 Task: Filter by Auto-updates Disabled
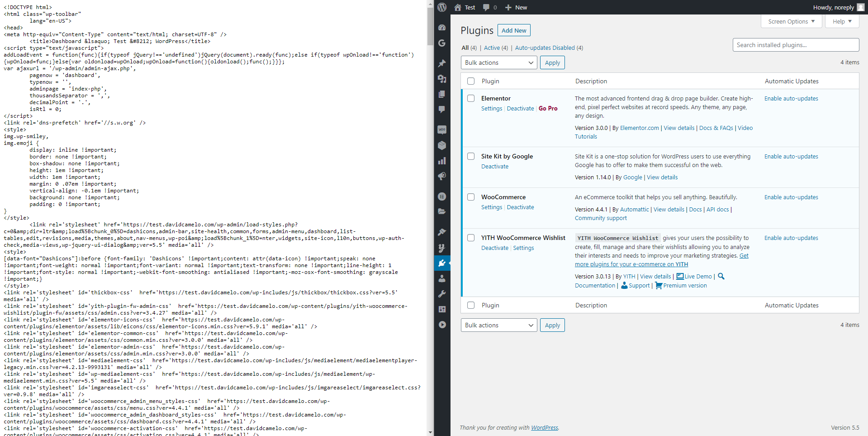tap(549, 48)
